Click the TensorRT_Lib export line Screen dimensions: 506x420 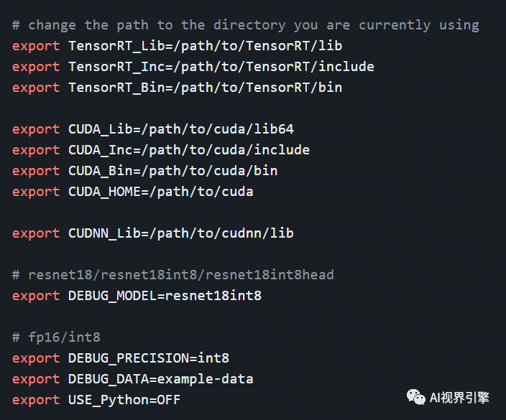pyautogui.click(x=177, y=46)
